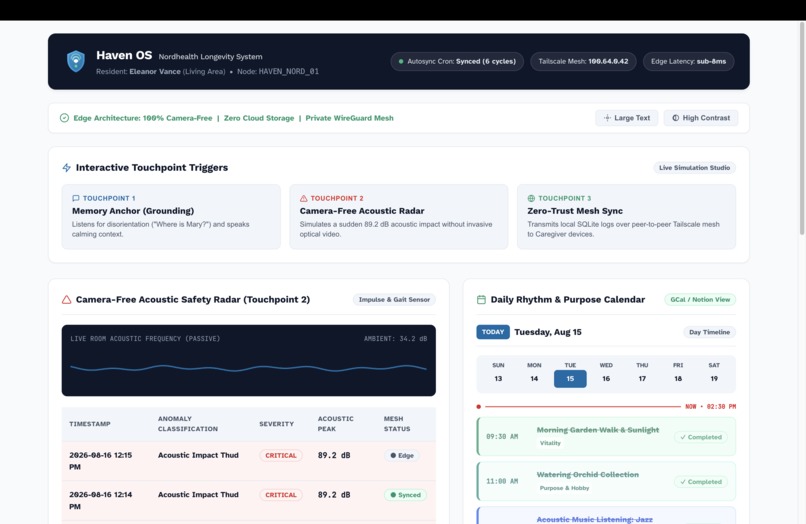This screenshot has height=524, width=806.
Task: Click the Watering Orchid Collection event
Action: tap(606, 481)
